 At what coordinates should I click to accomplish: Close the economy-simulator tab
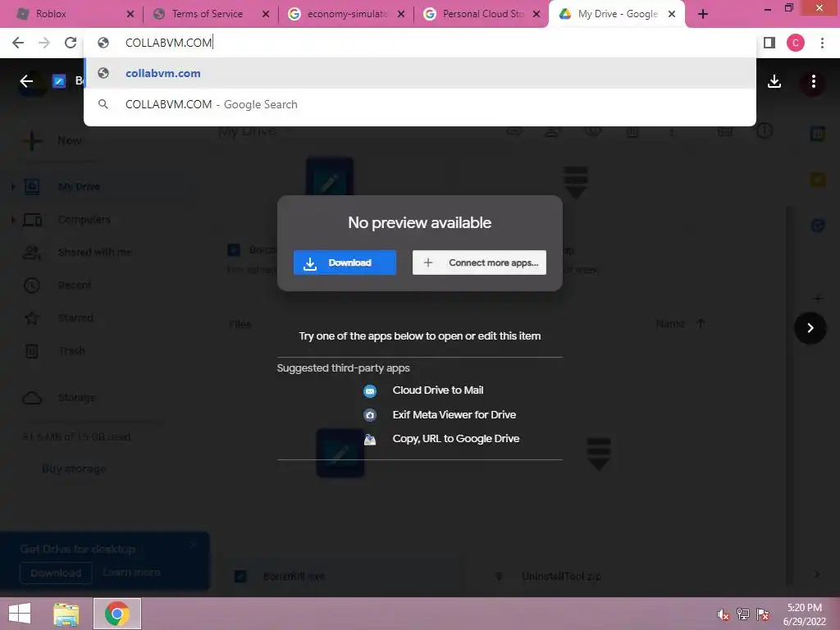(x=400, y=15)
